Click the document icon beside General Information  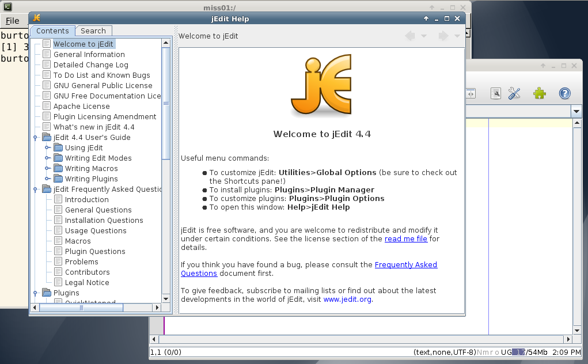point(47,54)
